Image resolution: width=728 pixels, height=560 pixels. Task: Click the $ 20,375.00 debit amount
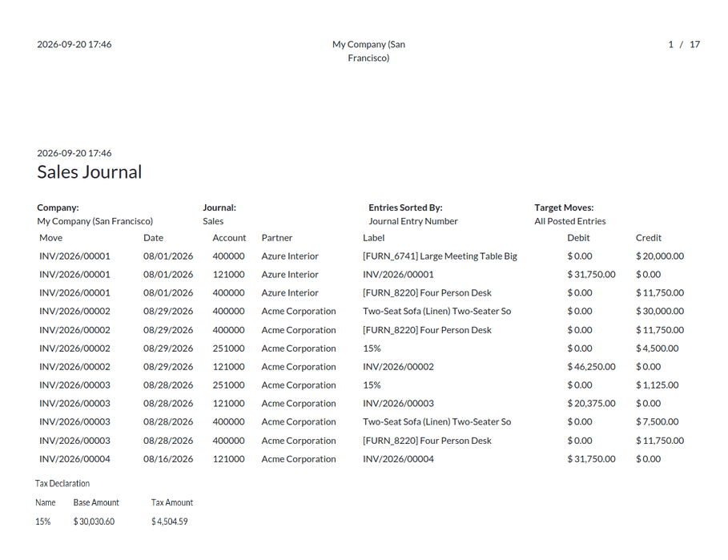(591, 404)
